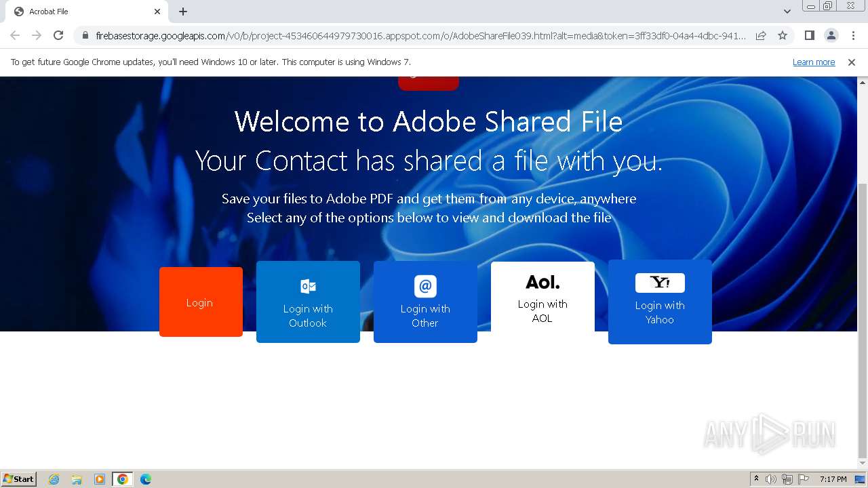
Task: Click the taskbar clock 7:17 PM
Action: pos(833,479)
